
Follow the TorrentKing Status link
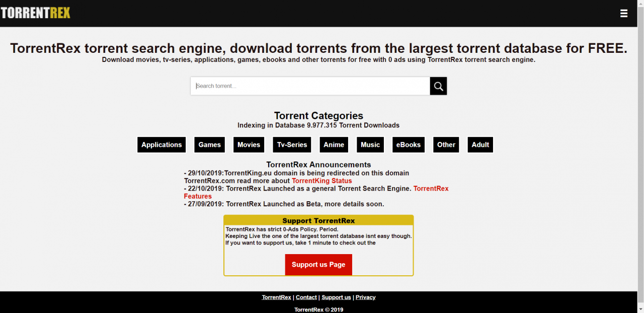pyautogui.click(x=322, y=181)
